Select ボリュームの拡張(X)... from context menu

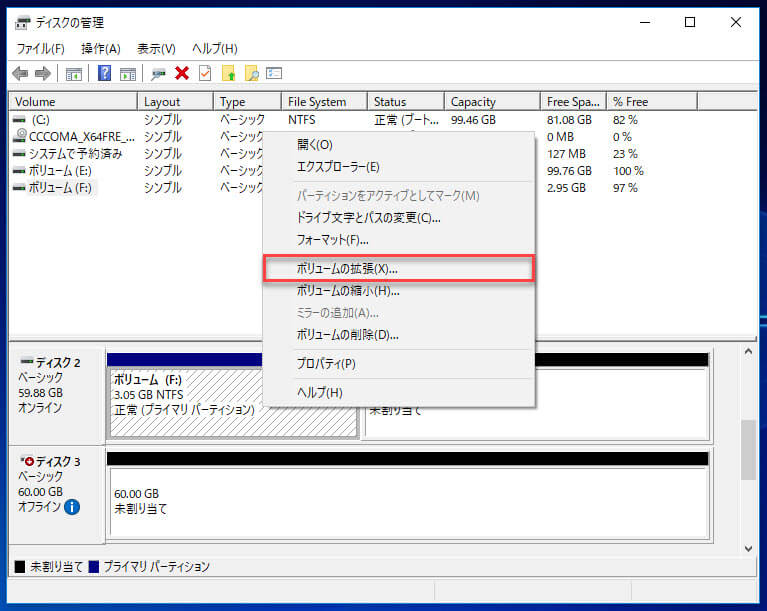[347, 269]
